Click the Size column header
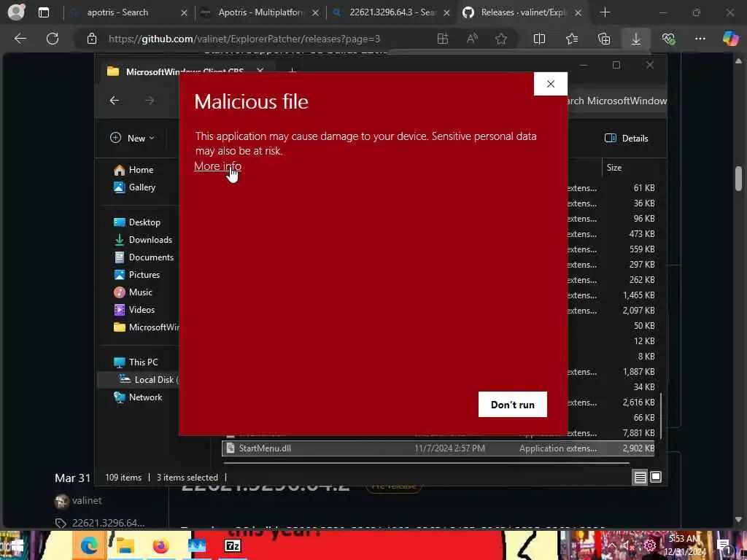The image size is (747, 560). point(614,168)
